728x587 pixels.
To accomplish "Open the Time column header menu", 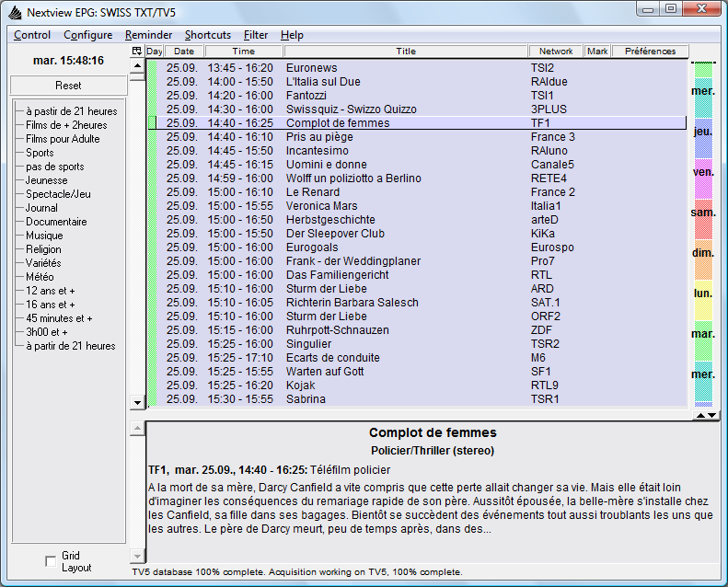I will 244,52.
